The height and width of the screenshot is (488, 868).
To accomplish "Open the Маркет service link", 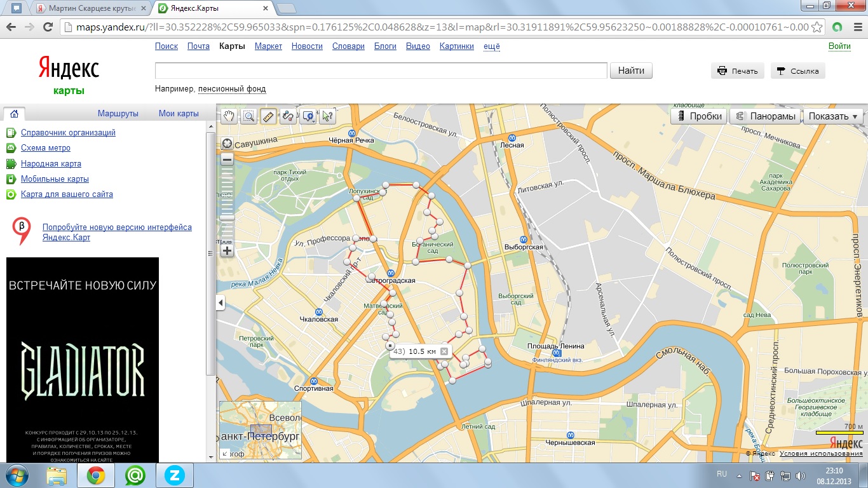I will pyautogui.click(x=268, y=46).
